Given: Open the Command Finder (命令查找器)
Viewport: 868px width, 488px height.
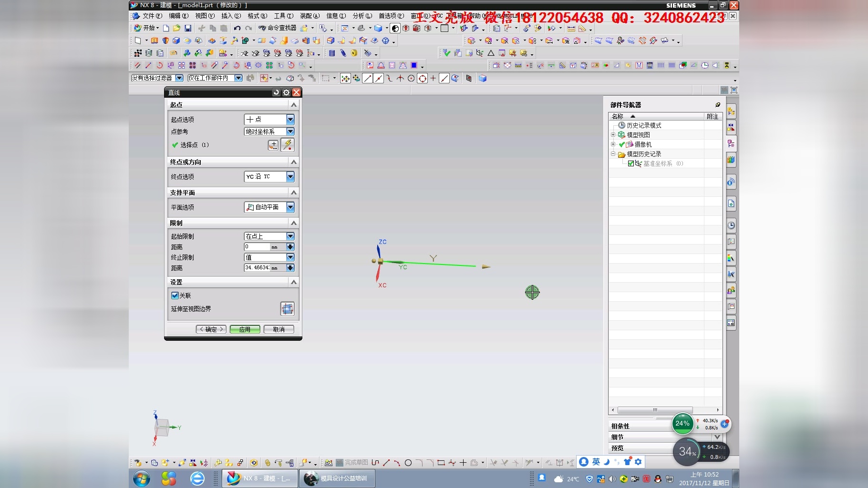Looking at the screenshot, I should (x=277, y=28).
